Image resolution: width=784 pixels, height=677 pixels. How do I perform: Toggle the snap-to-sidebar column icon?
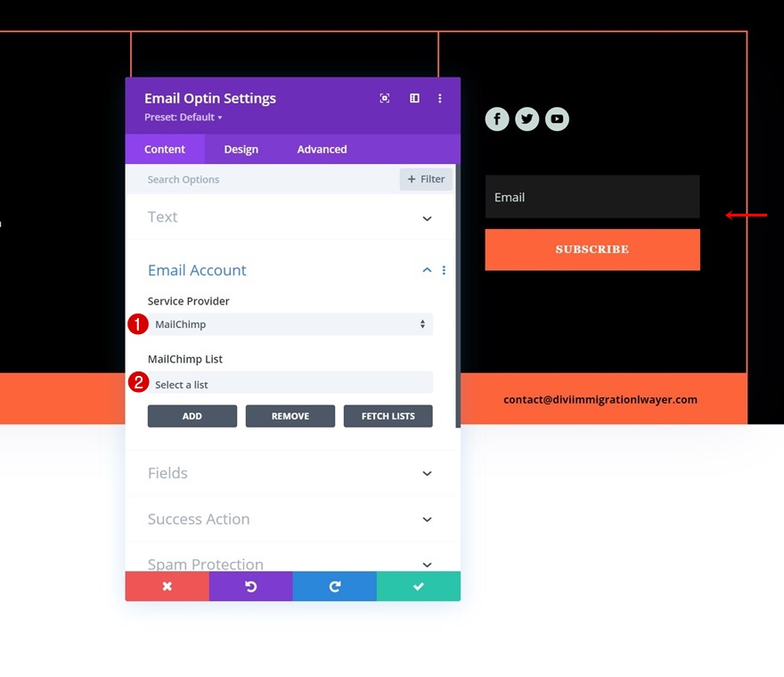coord(414,99)
